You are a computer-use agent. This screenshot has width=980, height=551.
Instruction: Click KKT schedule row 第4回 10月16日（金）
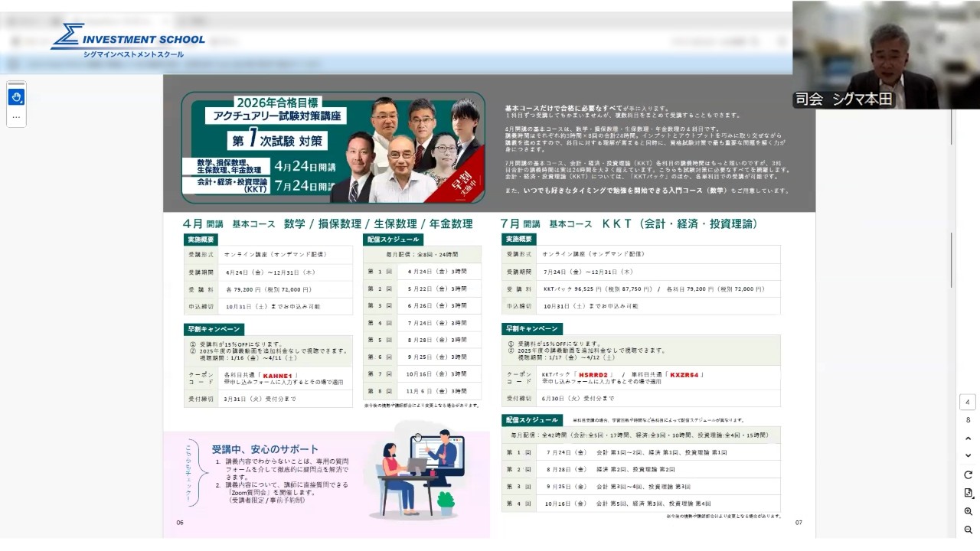tap(641, 504)
